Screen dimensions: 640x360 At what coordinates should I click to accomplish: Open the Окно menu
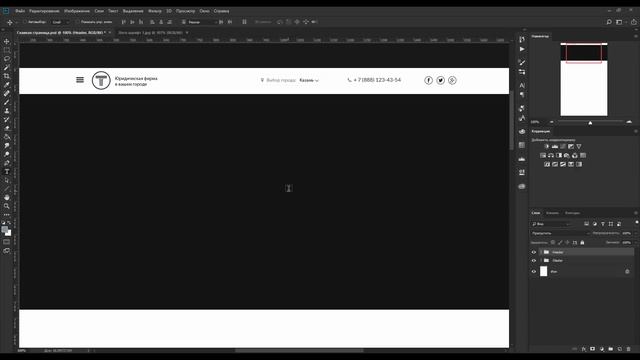(x=204, y=11)
